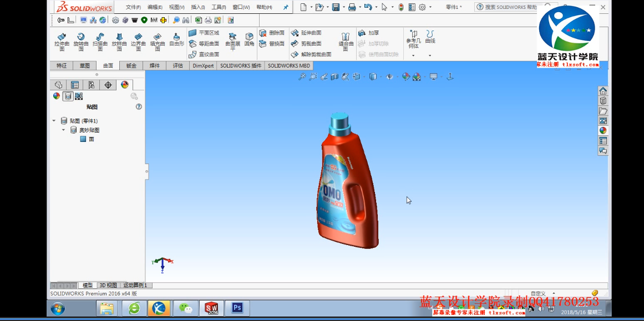
Task: Click the 延伸曲面 extend surface tool
Action: pyautogui.click(x=306, y=33)
